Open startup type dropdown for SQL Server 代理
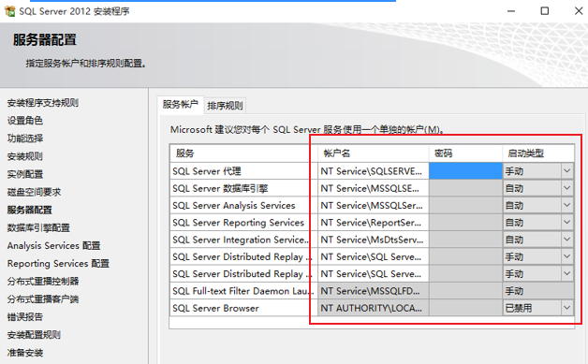The width and height of the screenshot is (588, 364). tap(567, 171)
